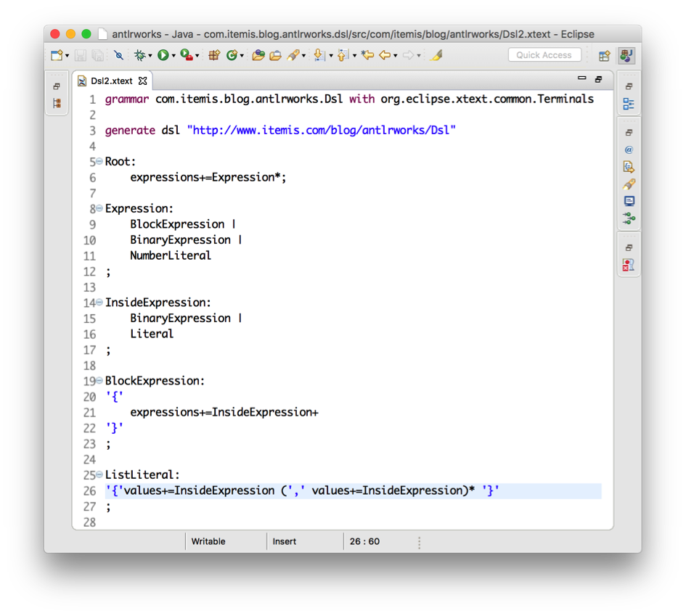
Task: Click the Open Task folder icon
Action: pyautogui.click(x=276, y=55)
